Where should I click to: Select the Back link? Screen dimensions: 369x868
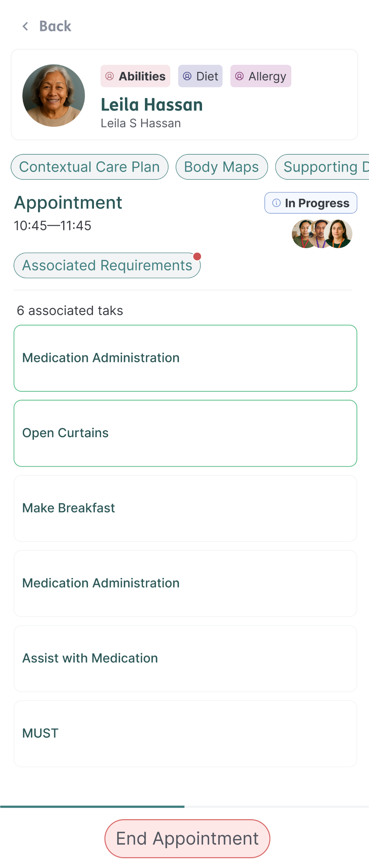coord(55,26)
